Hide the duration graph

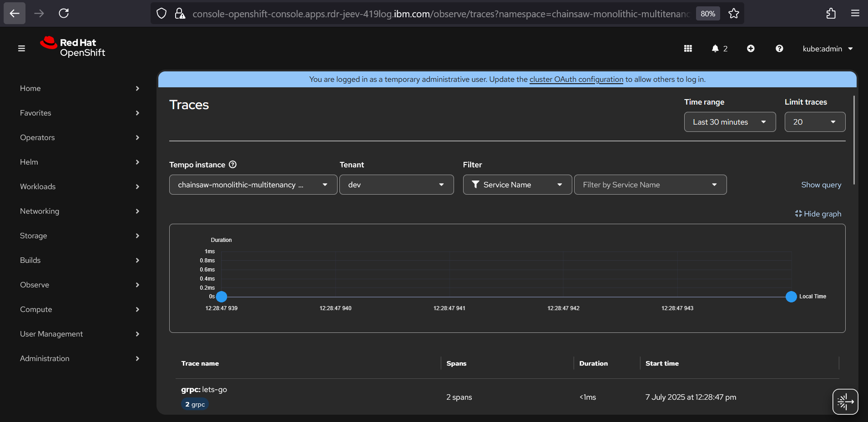[x=818, y=214]
